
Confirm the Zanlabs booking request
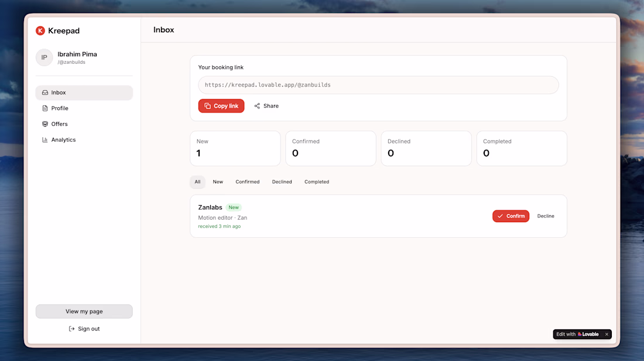pos(511,216)
